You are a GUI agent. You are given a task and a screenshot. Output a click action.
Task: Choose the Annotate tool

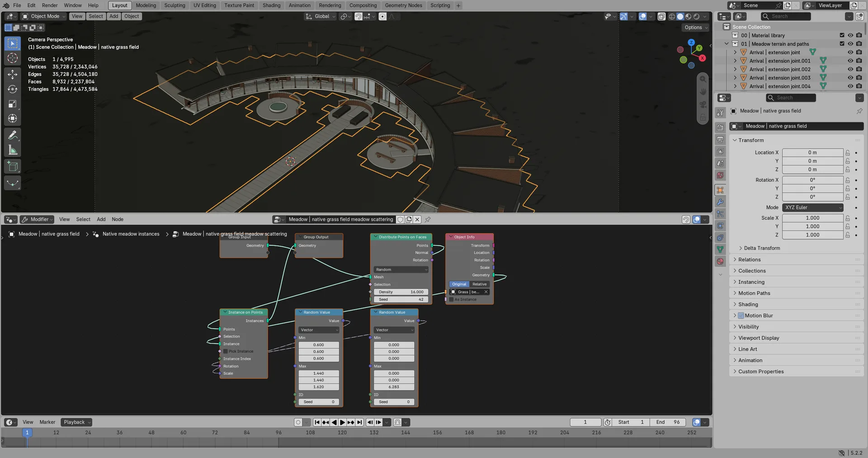point(13,135)
